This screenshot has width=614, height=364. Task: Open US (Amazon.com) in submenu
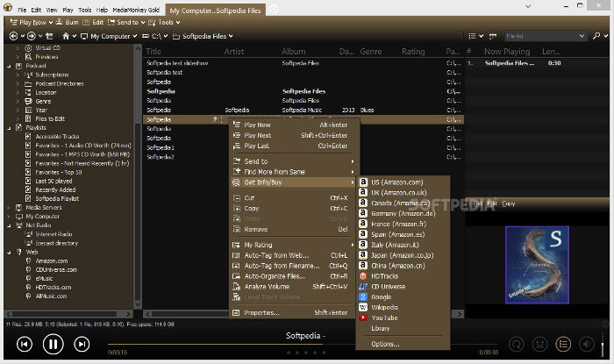[x=403, y=182]
